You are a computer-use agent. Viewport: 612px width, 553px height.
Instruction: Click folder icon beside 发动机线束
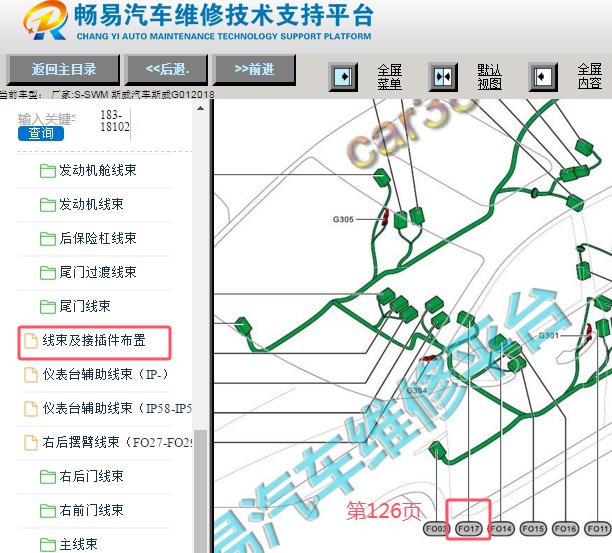point(48,205)
